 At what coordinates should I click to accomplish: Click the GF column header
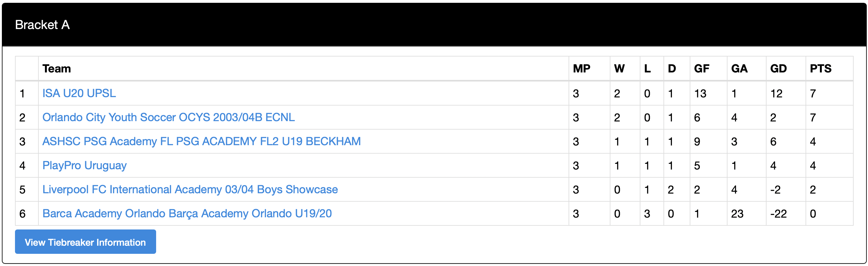(702, 68)
